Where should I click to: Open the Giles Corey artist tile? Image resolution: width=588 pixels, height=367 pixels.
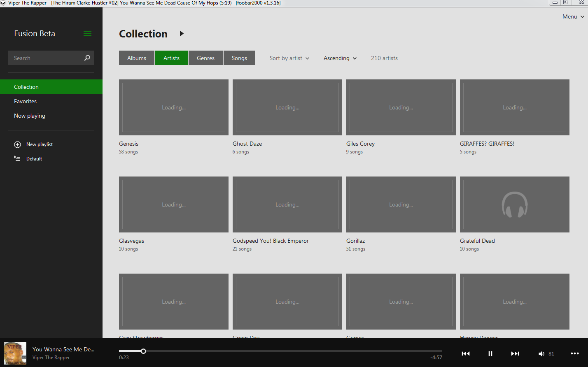[401, 107]
